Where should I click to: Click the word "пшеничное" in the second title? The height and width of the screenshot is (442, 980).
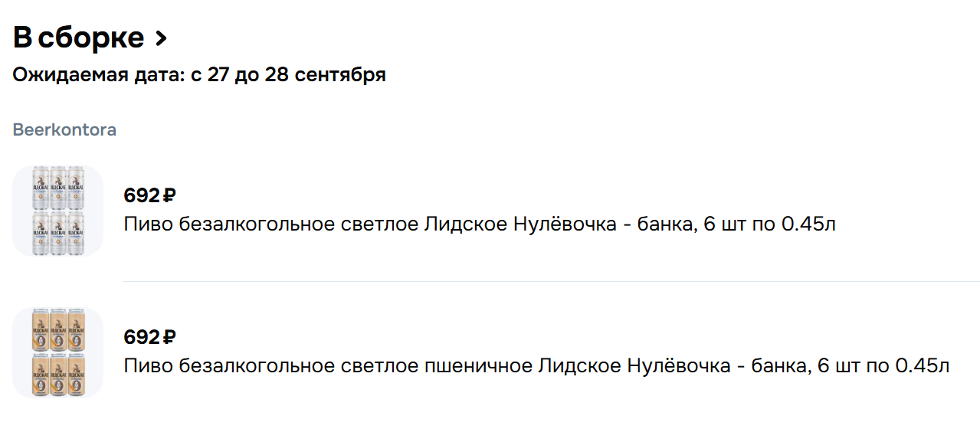[478, 366]
